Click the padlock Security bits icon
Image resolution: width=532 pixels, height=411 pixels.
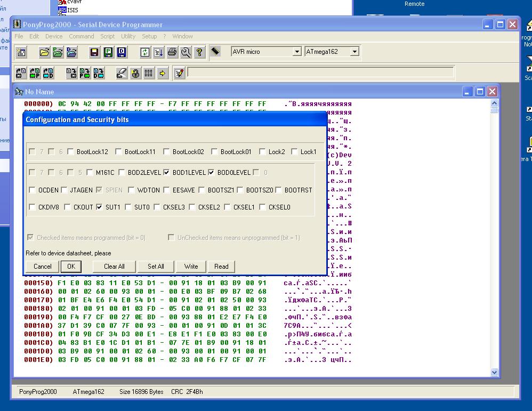click(x=135, y=73)
